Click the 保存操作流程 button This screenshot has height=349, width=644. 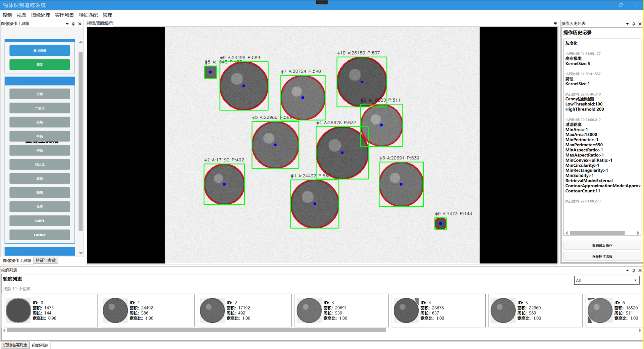tap(602, 256)
